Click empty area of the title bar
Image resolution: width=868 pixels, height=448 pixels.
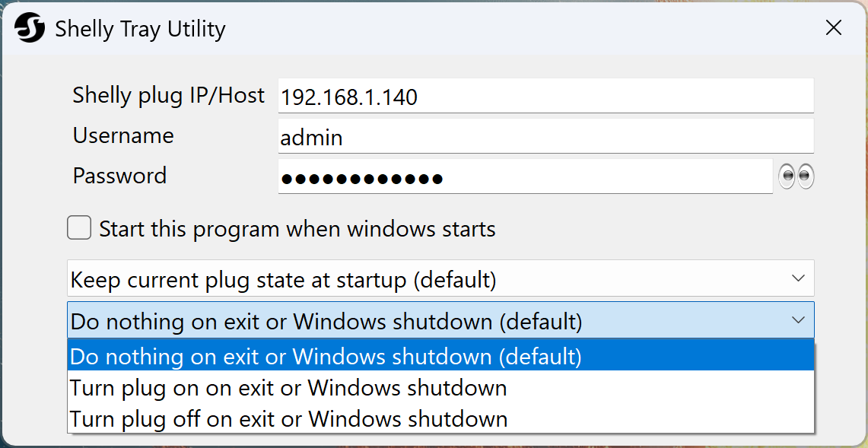click(517, 29)
